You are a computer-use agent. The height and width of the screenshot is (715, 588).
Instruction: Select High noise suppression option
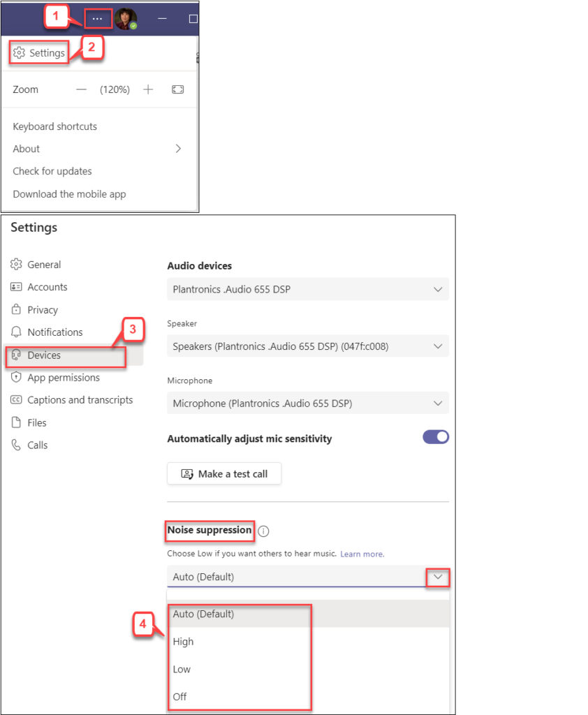click(183, 642)
